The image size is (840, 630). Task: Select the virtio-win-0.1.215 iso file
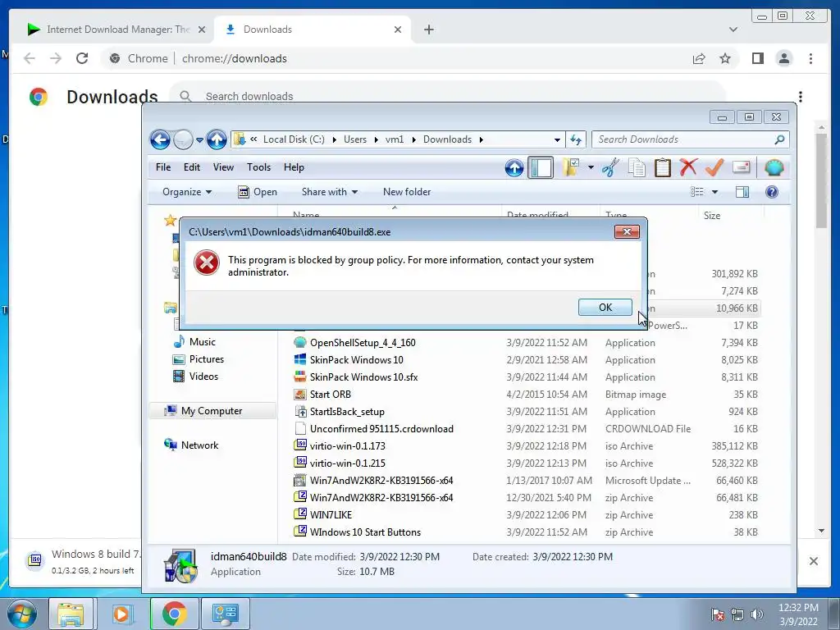click(347, 463)
